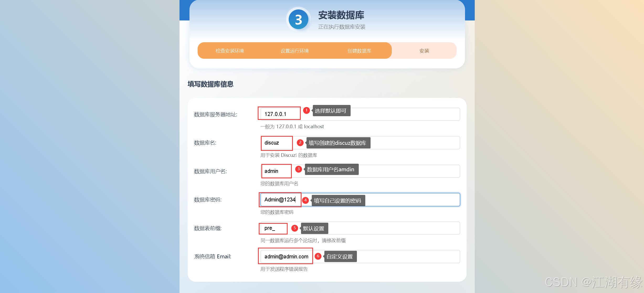
Task: Click red annotation marker number 2
Action: [x=300, y=142]
